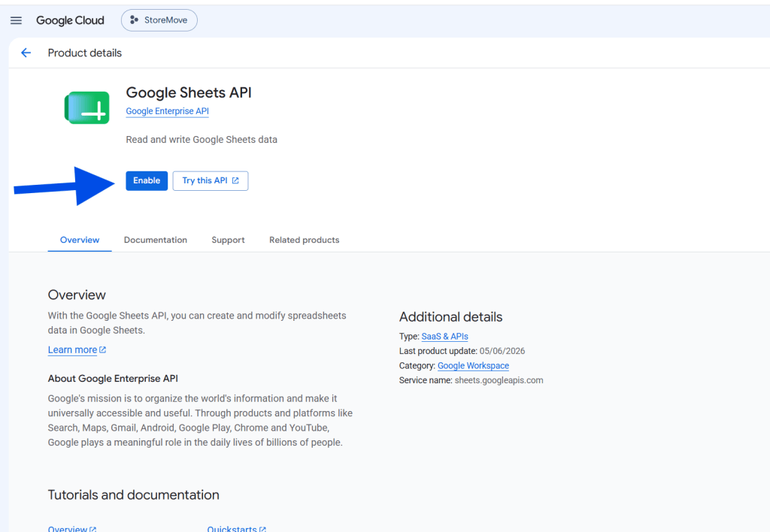Open the StoreMove project picker
Viewport: 770px width, 532px height.
pyautogui.click(x=159, y=20)
